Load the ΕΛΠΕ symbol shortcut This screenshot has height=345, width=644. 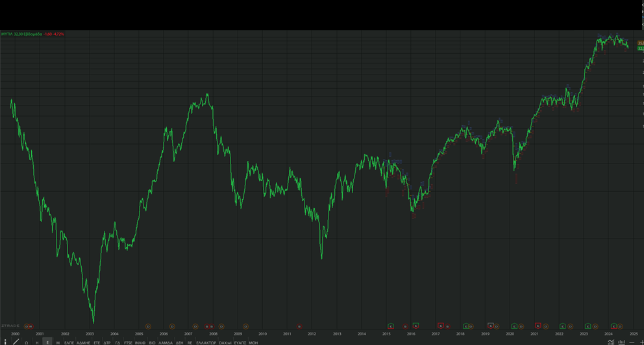point(69,342)
